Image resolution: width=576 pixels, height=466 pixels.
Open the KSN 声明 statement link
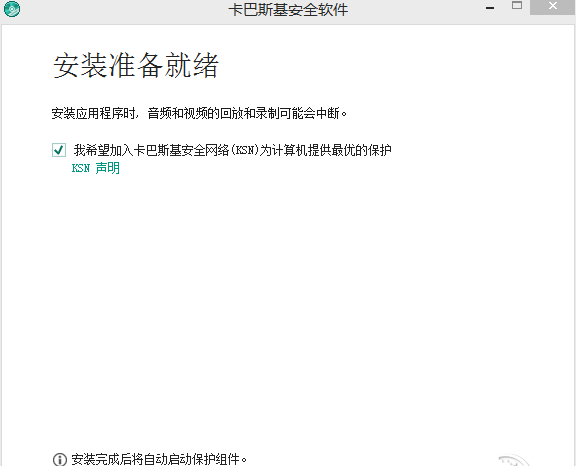click(96, 168)
